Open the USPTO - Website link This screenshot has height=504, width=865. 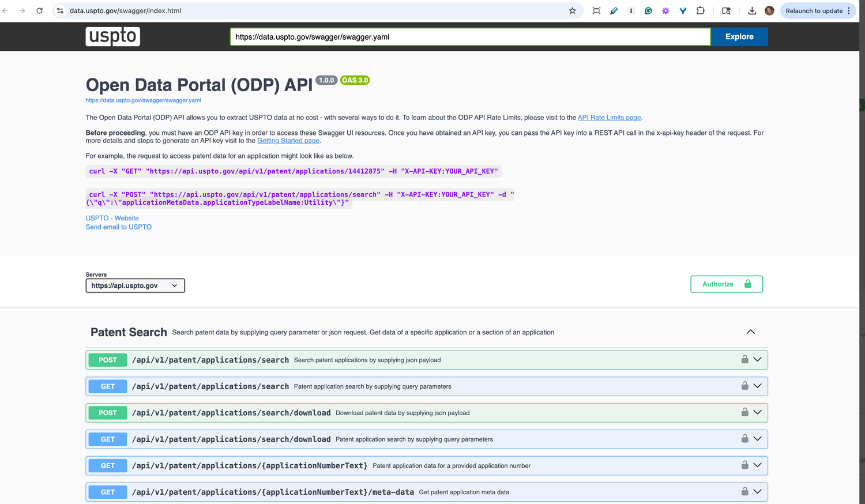pyautogui.click(x=112, y=218)
